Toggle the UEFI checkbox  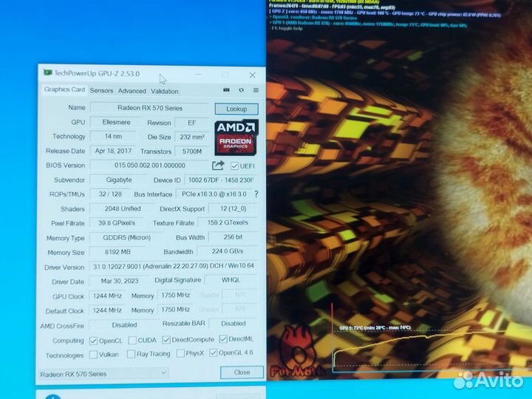[x=234, y=166]
